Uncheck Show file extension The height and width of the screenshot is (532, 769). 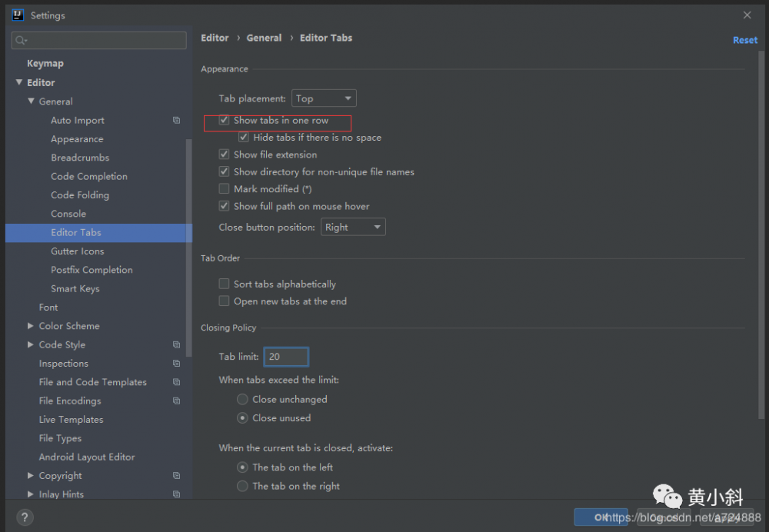click(224, 155)
